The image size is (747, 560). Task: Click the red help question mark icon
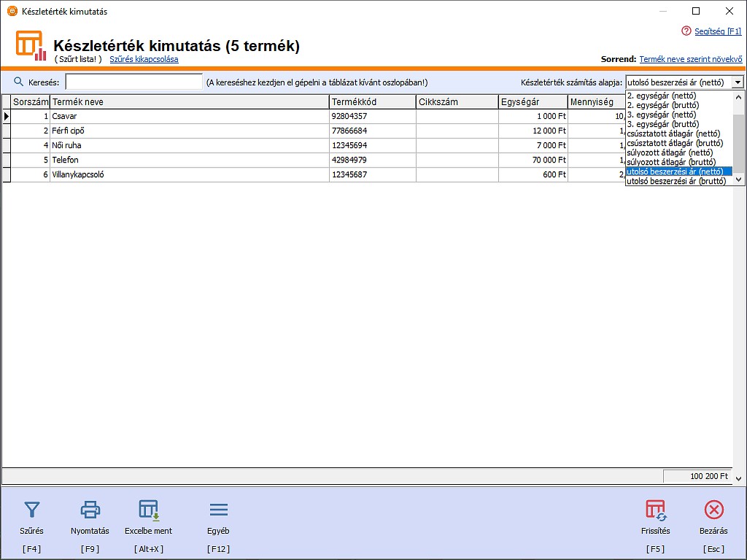(686, 31)
